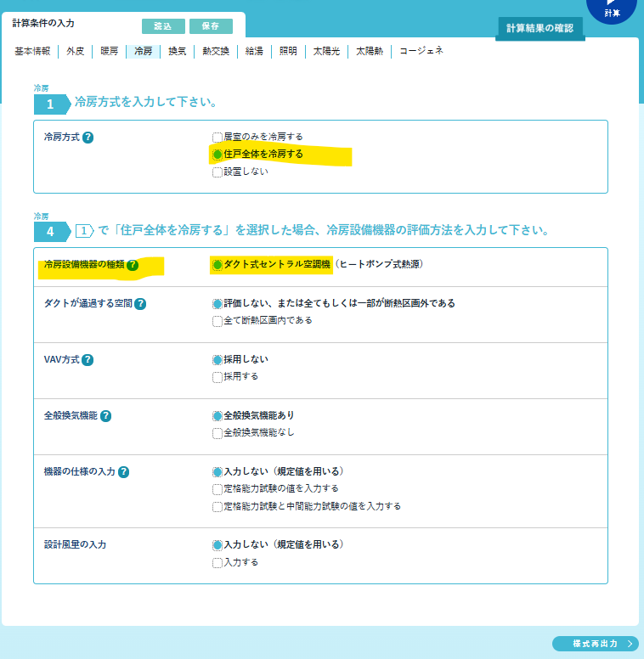Select 全て断熱区画内である option
The height and width of the screenshot is (659, 644).
pos(217,321)
